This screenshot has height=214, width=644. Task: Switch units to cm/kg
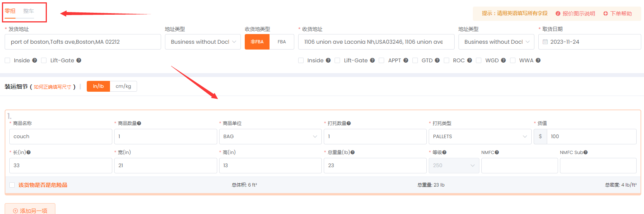coord(123,86)
